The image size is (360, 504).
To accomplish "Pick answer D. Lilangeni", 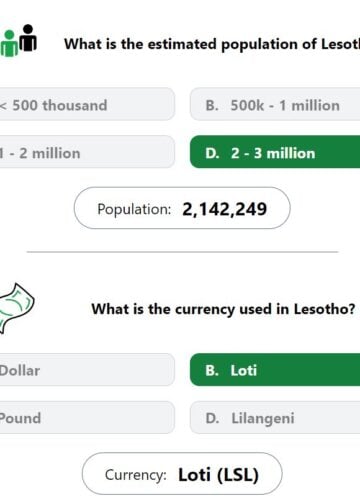I will pyautogui.click(x=275, y=418).
